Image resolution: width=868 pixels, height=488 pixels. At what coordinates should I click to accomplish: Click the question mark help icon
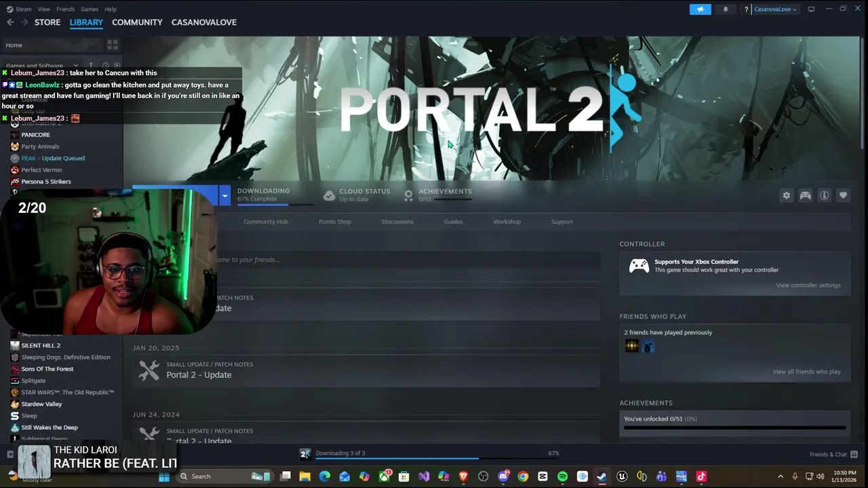pos(747,9)
